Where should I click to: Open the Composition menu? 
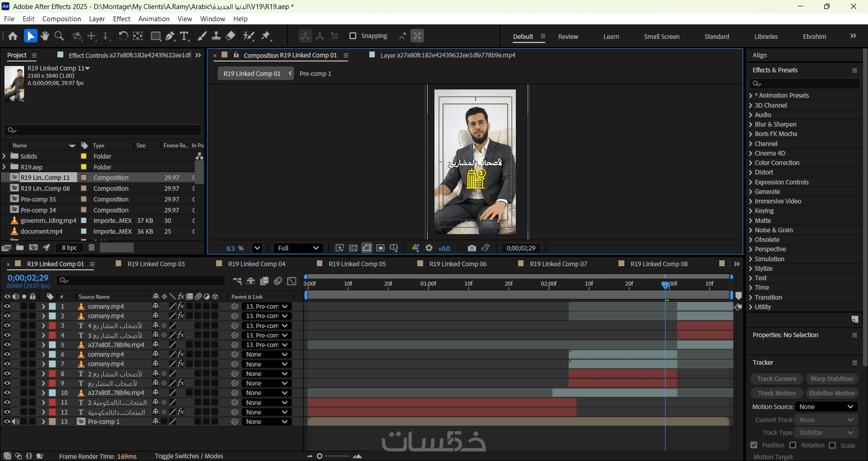pos(61,19)
